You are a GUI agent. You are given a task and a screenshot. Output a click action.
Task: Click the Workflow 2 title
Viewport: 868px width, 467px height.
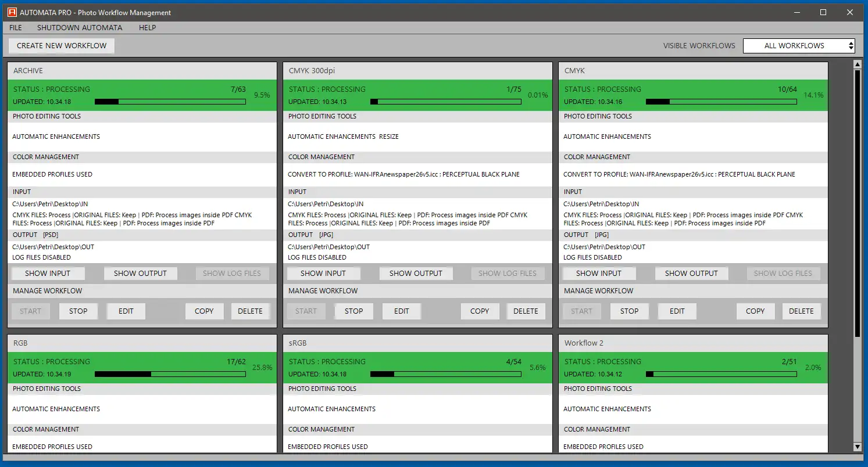[584, 343]
